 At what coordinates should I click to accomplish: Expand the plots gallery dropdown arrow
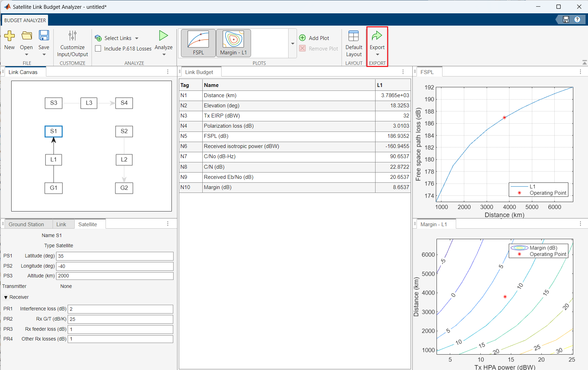(x=292, y=44)
